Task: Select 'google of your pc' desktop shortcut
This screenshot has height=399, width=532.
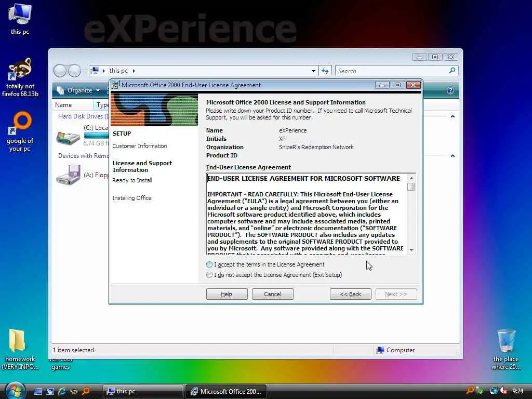Action: [20, 131]
